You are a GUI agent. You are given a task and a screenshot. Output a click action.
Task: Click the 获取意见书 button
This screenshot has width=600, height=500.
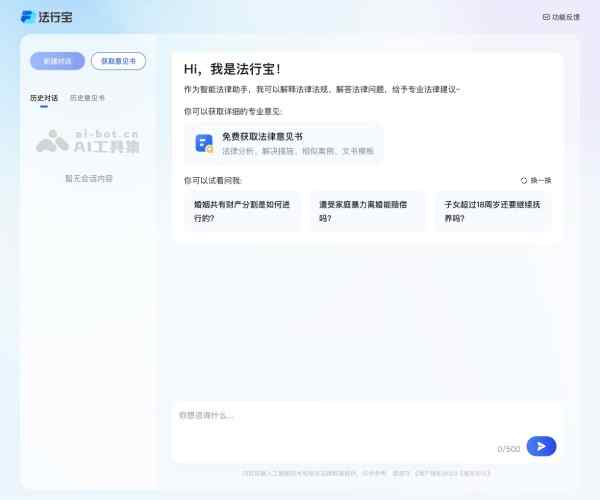[x=118, y=61]
